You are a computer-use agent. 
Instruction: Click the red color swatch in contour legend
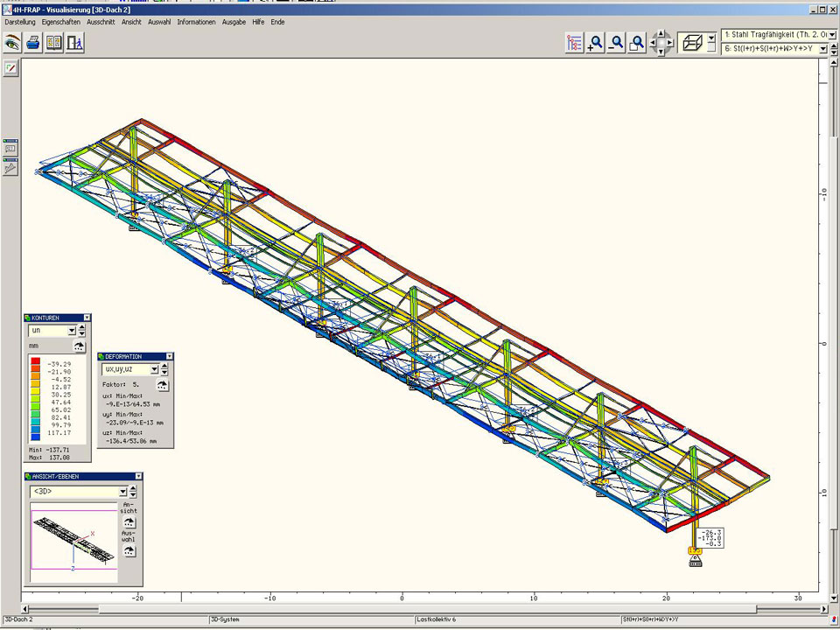pyautogui.click(x=35, y=361)
